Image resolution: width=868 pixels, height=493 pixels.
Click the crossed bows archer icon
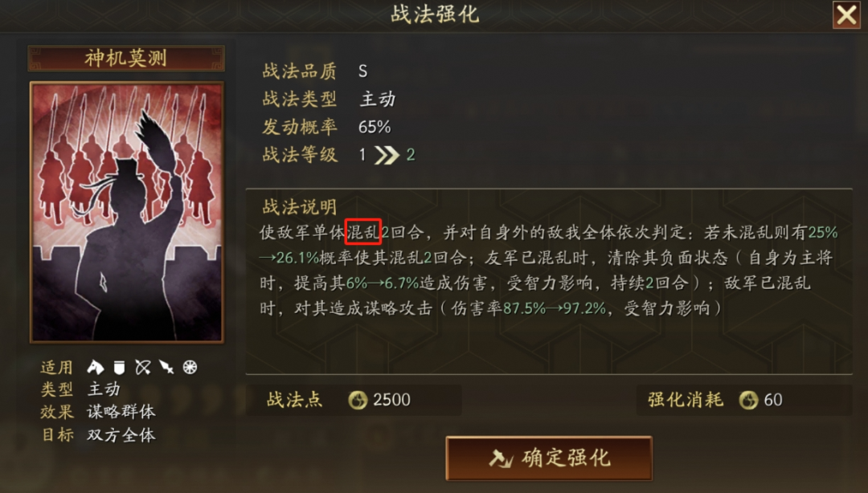pos(143,367)
